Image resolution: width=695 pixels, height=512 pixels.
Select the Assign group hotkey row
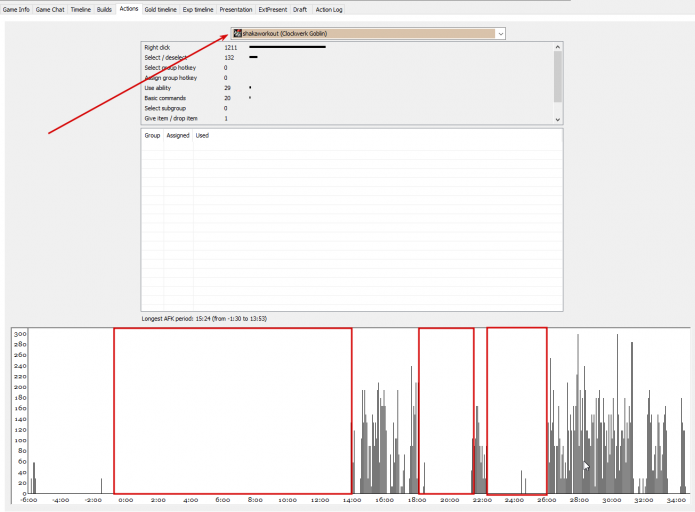tap(347, 78)
